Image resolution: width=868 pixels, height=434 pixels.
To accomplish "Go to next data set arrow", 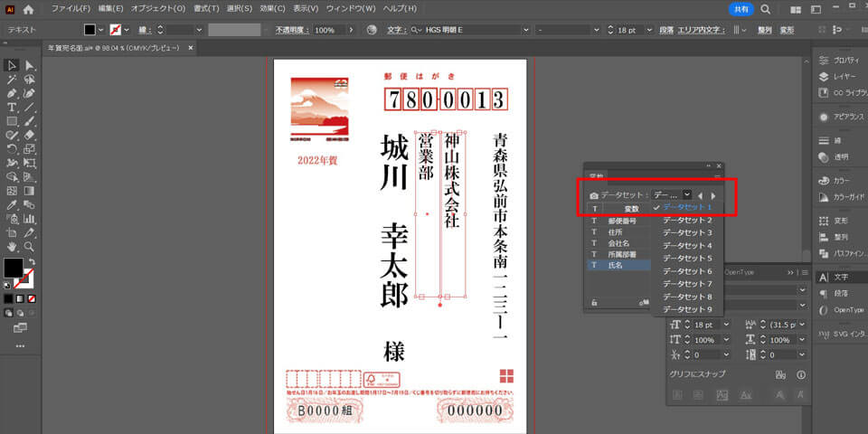I will [713, 195].
